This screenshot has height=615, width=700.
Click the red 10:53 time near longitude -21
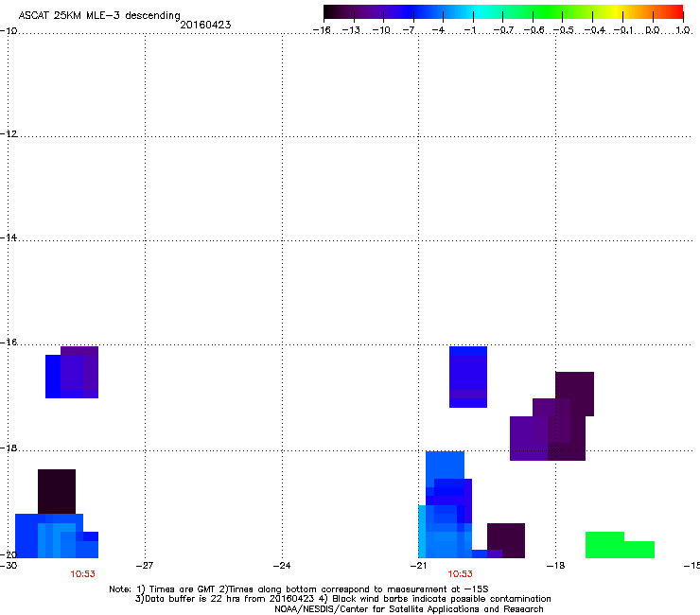click(461, 574)
